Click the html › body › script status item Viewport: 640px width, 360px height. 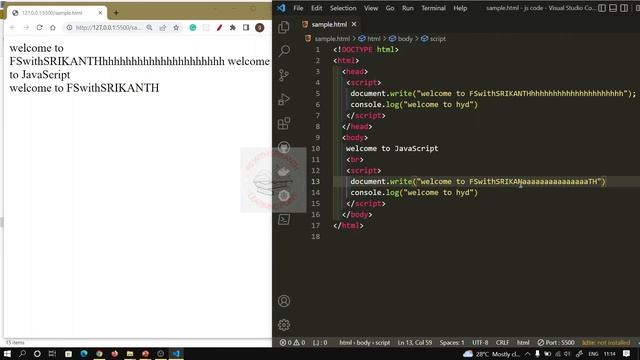364,342
